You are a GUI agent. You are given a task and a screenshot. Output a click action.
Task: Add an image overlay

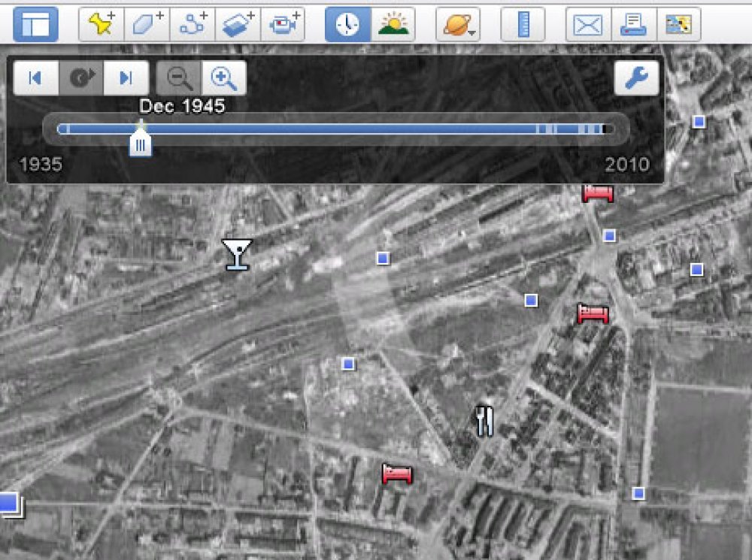[x=238, y=24]
